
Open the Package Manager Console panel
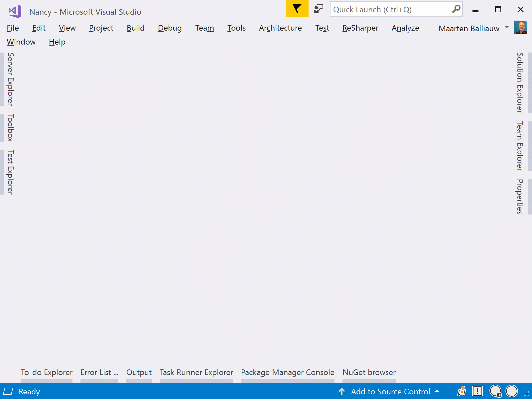click(x=288, y=372)
